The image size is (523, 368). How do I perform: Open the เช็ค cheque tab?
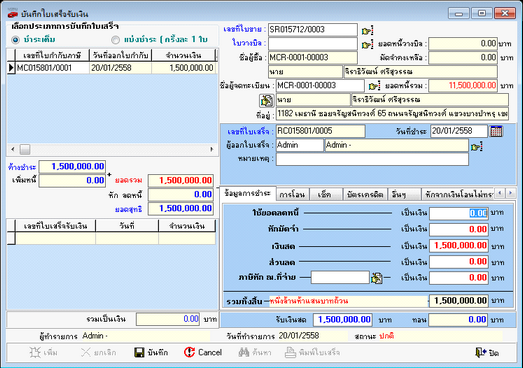point(325,195)
